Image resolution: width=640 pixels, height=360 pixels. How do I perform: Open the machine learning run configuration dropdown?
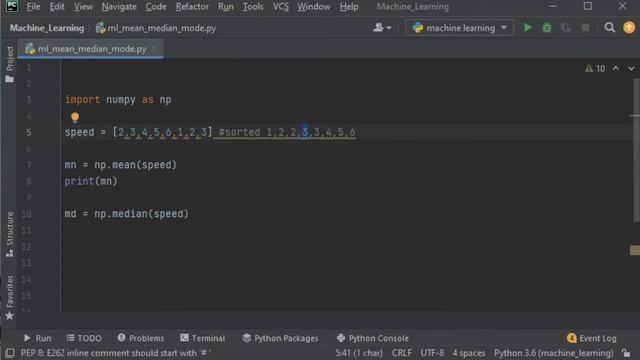460,28
